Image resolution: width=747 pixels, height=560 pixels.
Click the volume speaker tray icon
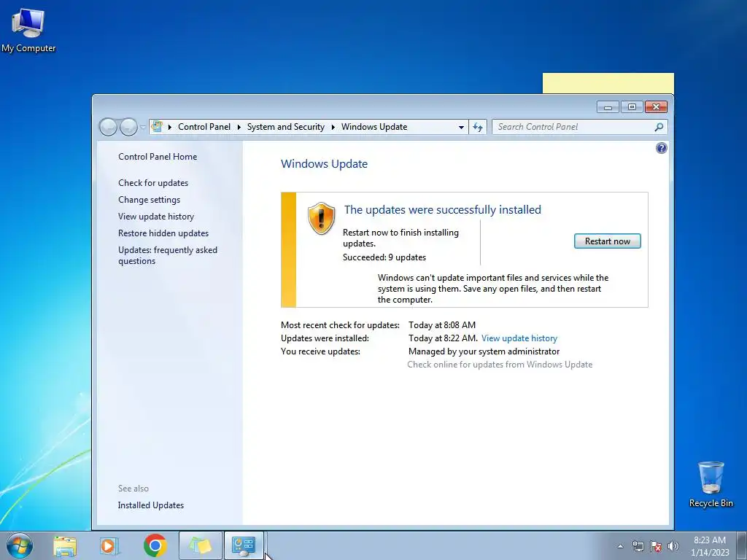(x=673, y=546)
